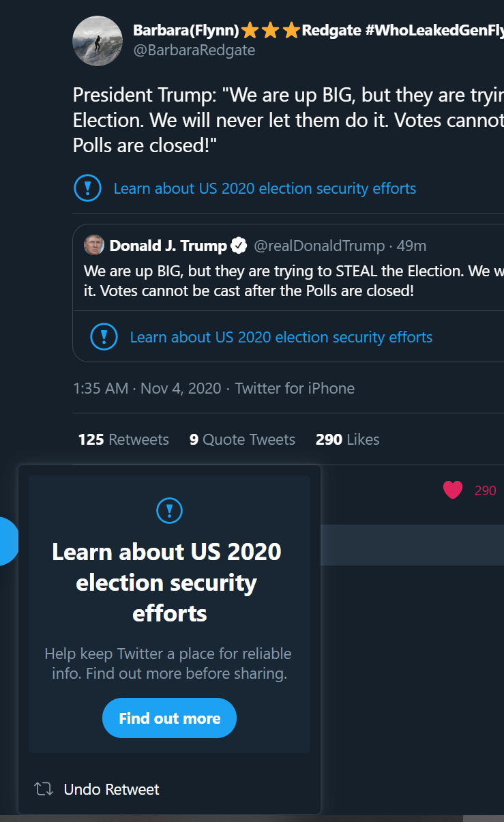The image size is (504, 822).
Task: Click Undo Retweet in the popup menu
Action: [111, 789]
